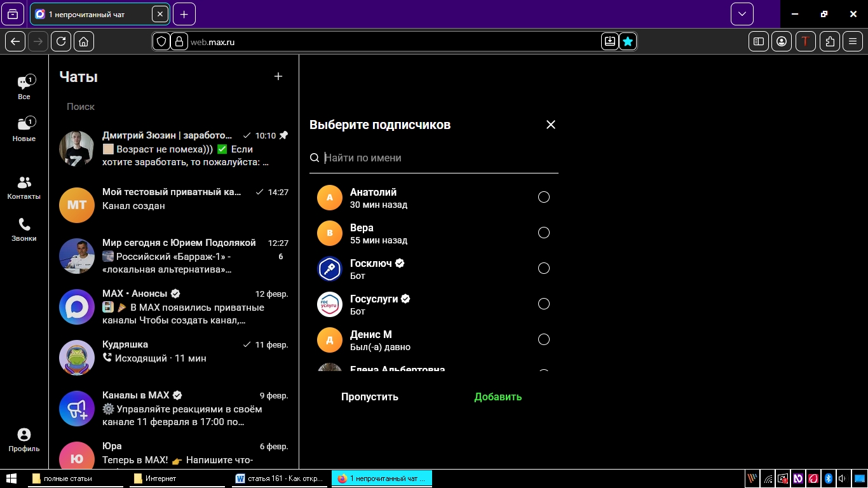868x488 pixels.
Task: Reload the page with refresh button
Action: click(x=61, y=41)
